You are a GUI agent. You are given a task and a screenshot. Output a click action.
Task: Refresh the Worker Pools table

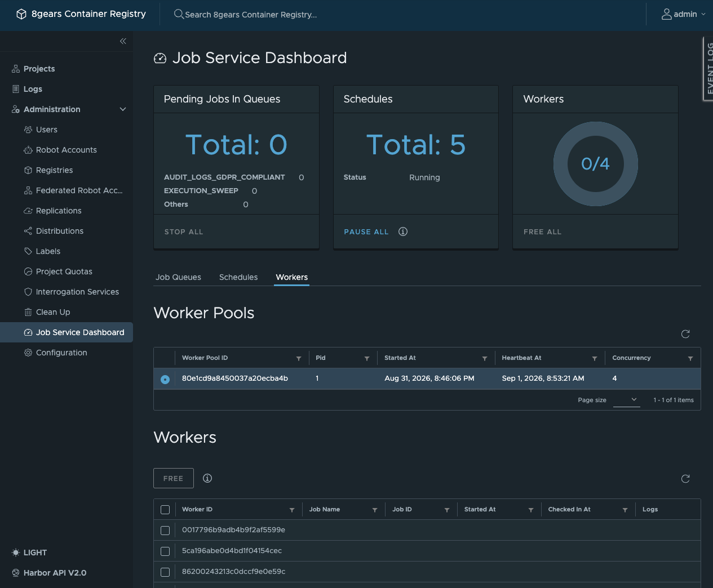point(685,334)
